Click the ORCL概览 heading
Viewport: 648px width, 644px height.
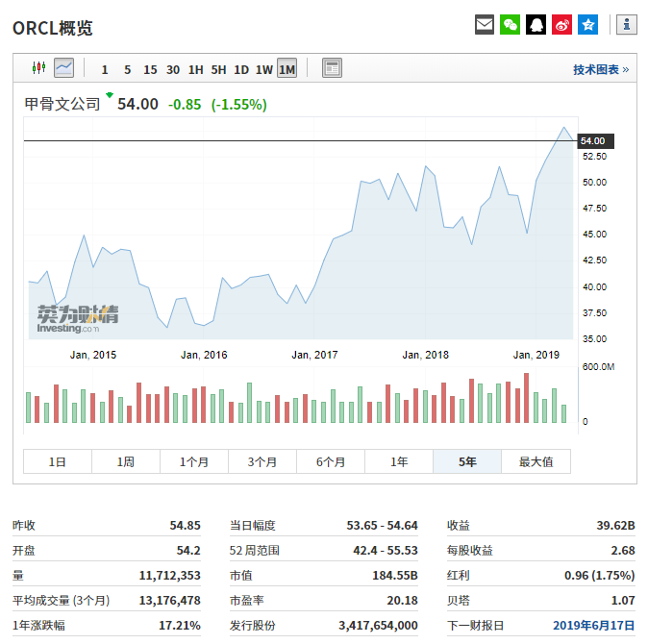tap(53, 28)
